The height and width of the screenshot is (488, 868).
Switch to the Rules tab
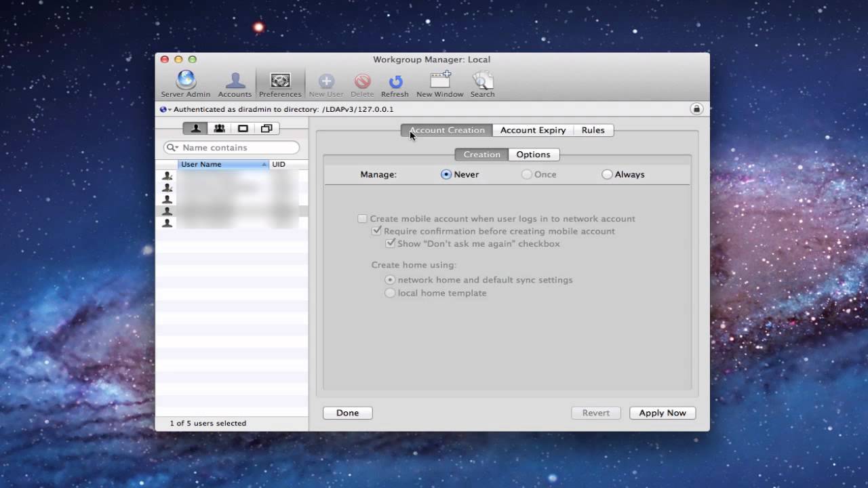pyautogui.click(x=593, y=130)
